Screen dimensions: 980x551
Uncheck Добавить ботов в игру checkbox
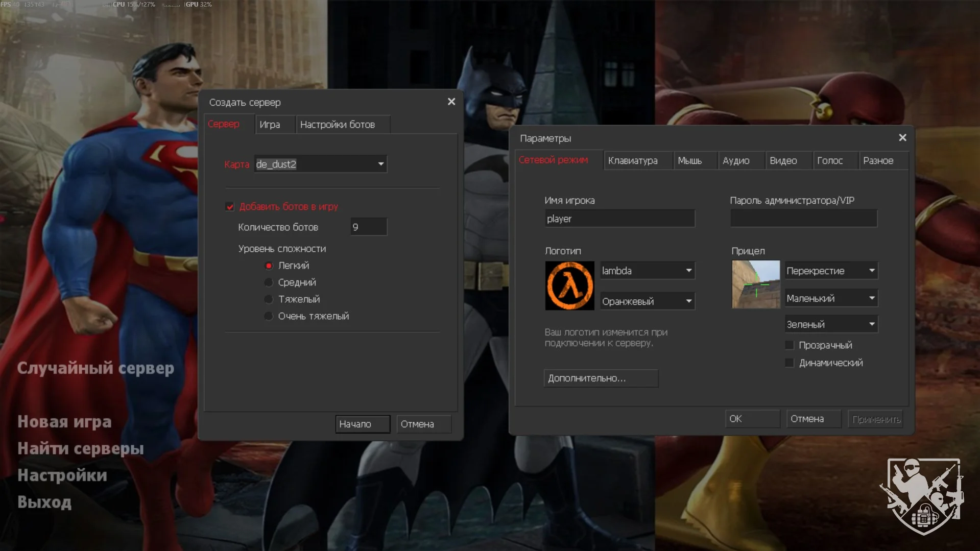tap(230, 207)
